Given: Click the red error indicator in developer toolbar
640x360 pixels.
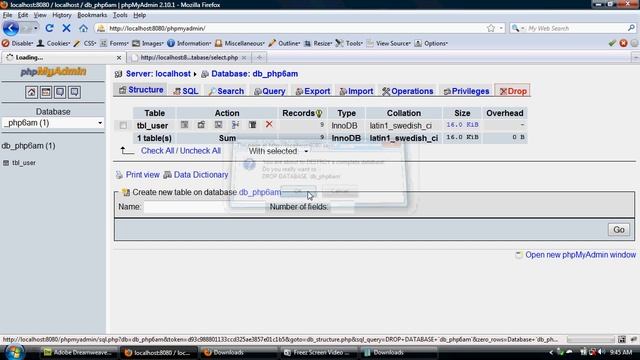Looking at the screenshot, I should tap(623, 43).
